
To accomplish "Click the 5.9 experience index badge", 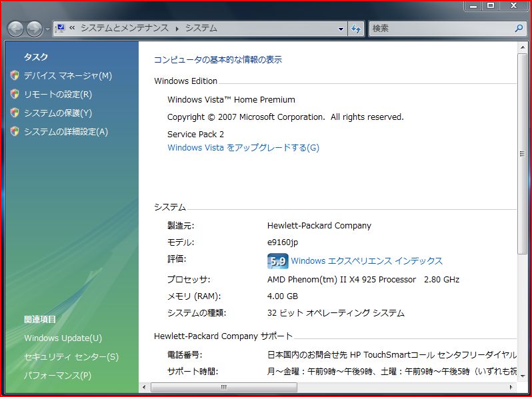I will tap(278, 261).
